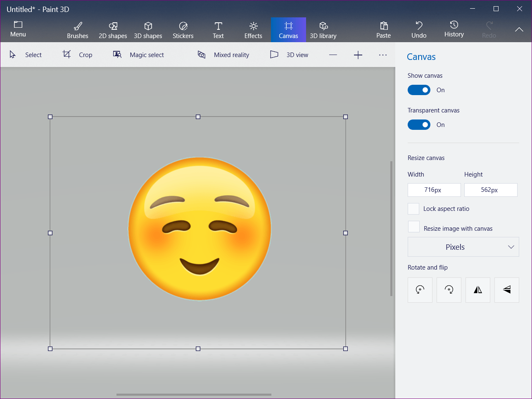Turn off the Show canvas toggle
Image resolution: width=532 pixels, height=399 pixels.
point(419,90)
